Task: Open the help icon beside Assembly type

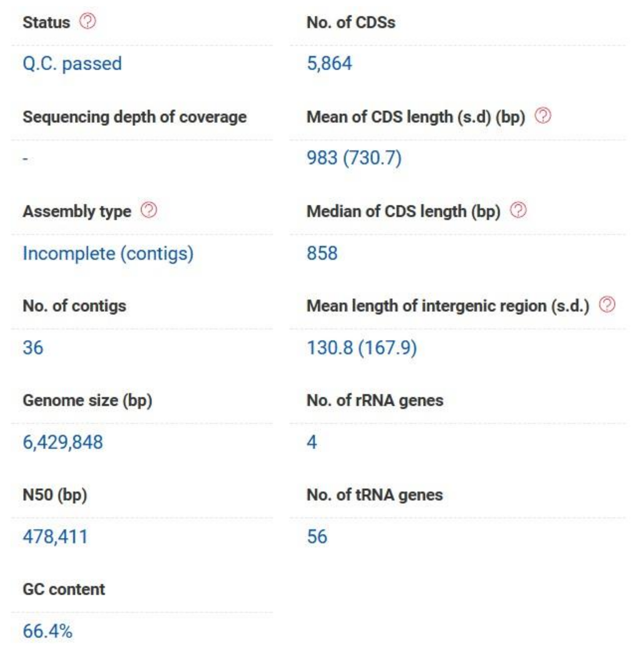Action: coord(149,210)
